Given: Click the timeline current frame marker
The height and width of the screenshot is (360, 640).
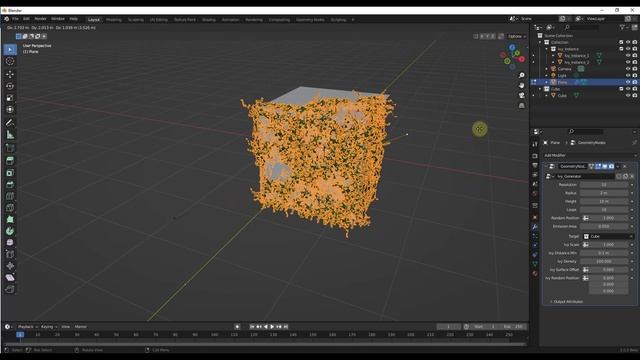Looking at the screenshot, I should (x=20, y=335).
